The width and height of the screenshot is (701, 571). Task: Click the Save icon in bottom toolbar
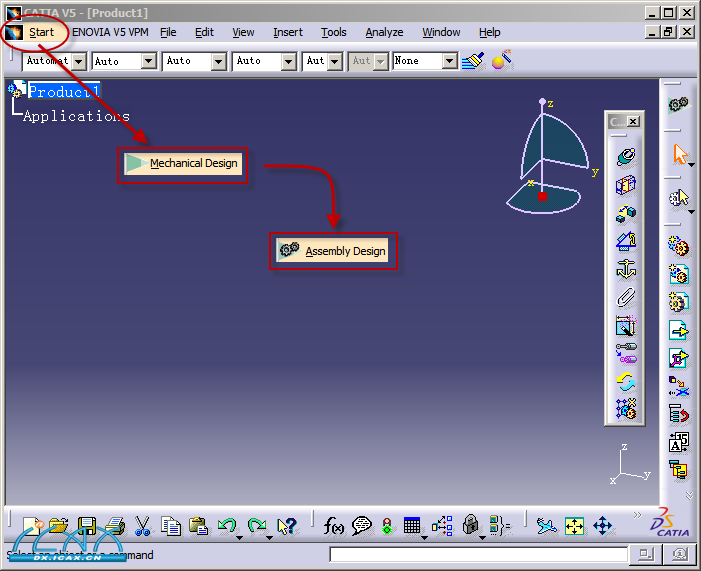coord(87,525)
